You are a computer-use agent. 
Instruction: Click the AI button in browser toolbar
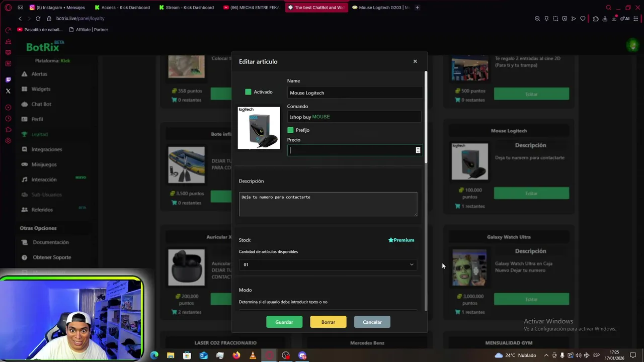[x=625, y=19]
